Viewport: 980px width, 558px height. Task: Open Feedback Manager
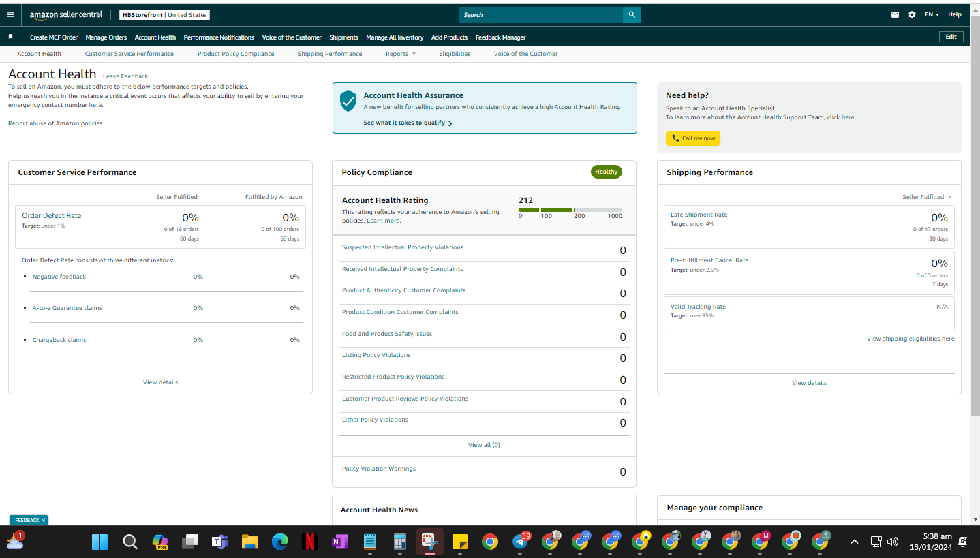500,37
